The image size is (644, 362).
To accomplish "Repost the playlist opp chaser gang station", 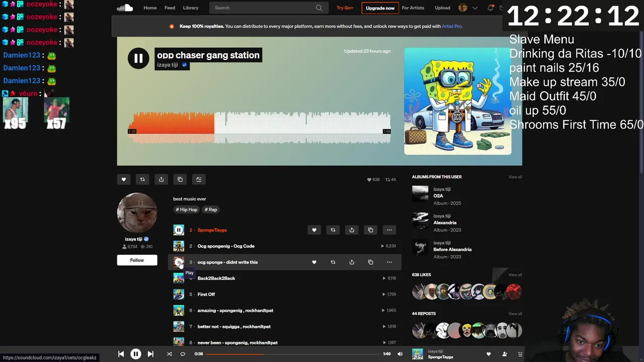I will point(142,179).
